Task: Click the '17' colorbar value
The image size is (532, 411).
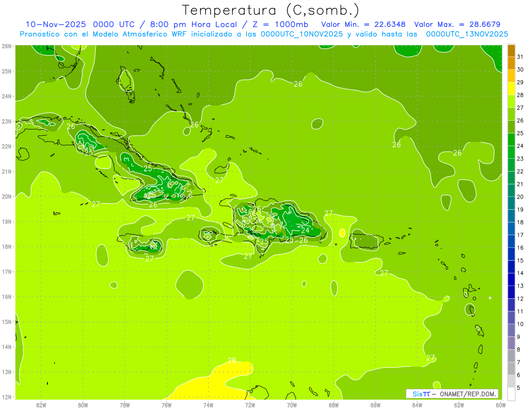Action: click(520, 235)
